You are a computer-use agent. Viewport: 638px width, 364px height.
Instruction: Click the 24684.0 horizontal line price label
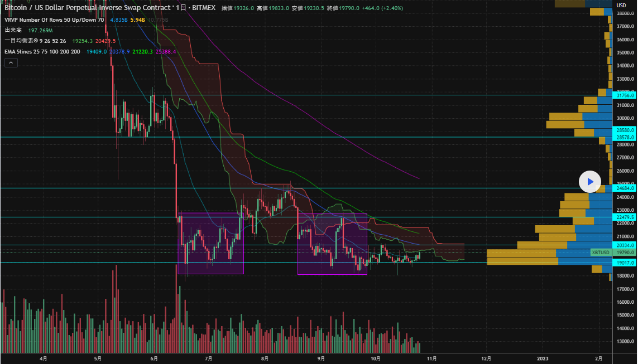click(625, 188)
